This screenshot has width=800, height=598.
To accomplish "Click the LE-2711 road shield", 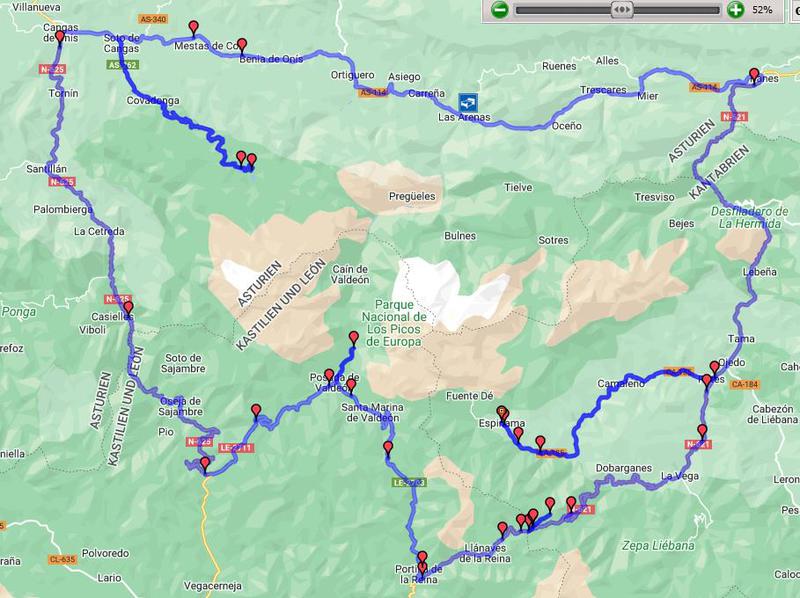I will coord(236,448).
